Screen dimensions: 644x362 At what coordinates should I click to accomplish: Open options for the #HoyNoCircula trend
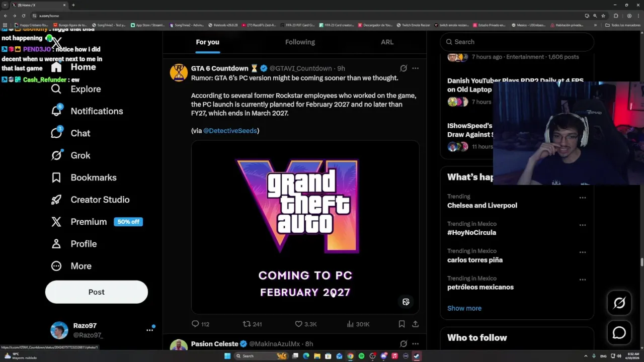point(583,225)
